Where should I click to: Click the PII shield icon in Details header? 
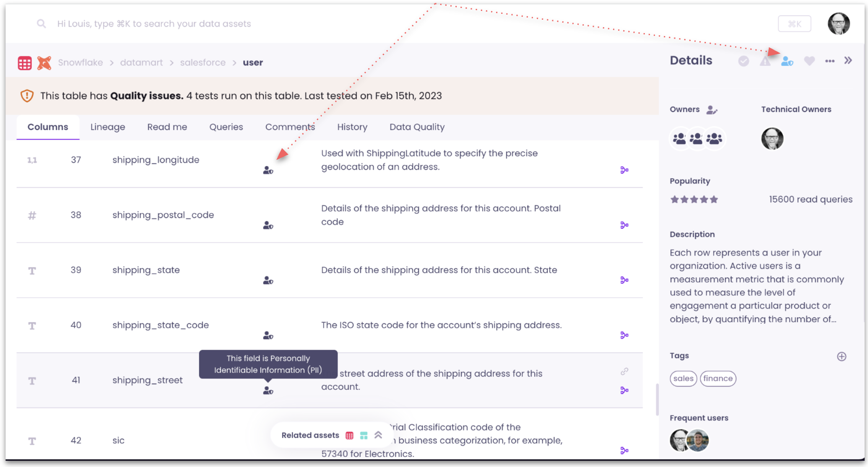[x=787, y=61]
